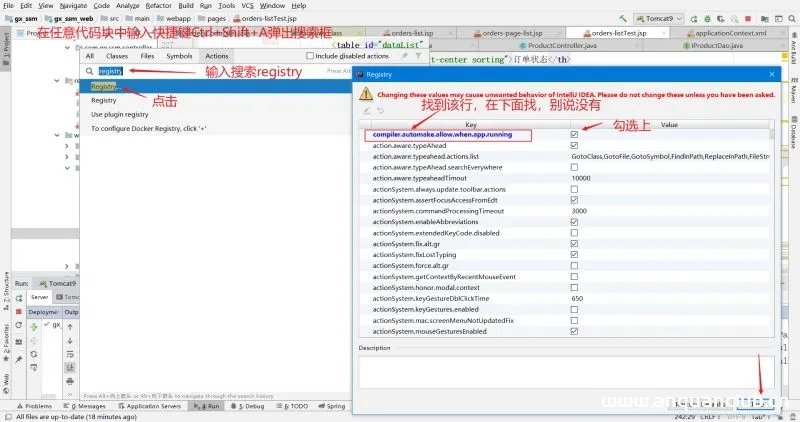Expand the collapsed tree node above Run panel
The width and height of the screenshot is (800, 422).
[67, 266]
